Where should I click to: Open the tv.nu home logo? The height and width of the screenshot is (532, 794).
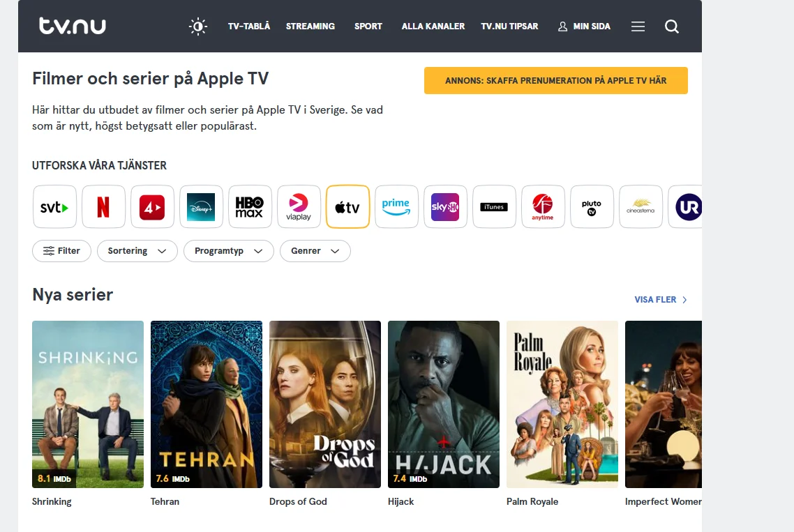click(x=73, y=26)
